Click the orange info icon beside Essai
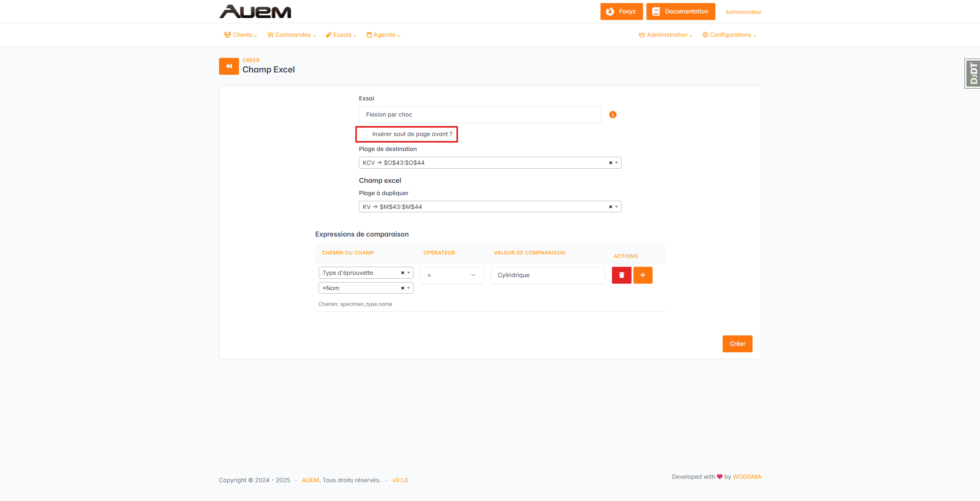This screenshot has height=501, width=980. point(613,115)
